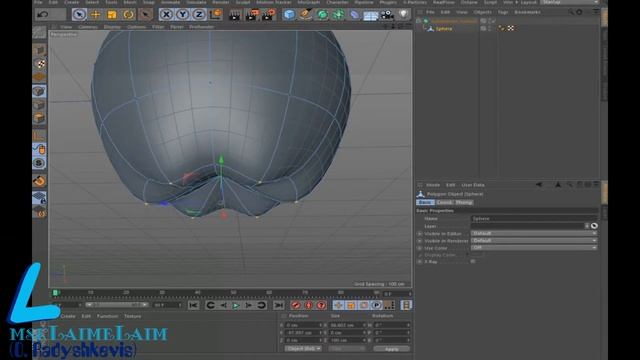Select Points mode icon
The width and height of the screenshot is (640, 360).
click(40, 91)
